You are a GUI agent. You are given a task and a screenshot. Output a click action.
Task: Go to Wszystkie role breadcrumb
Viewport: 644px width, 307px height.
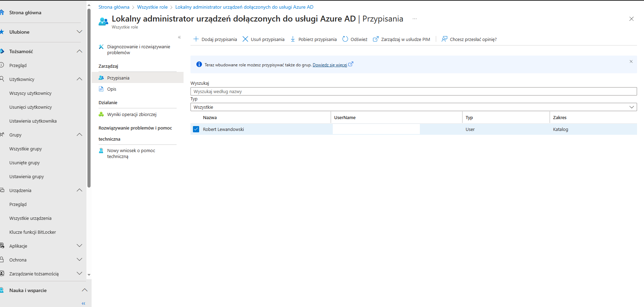152,7
